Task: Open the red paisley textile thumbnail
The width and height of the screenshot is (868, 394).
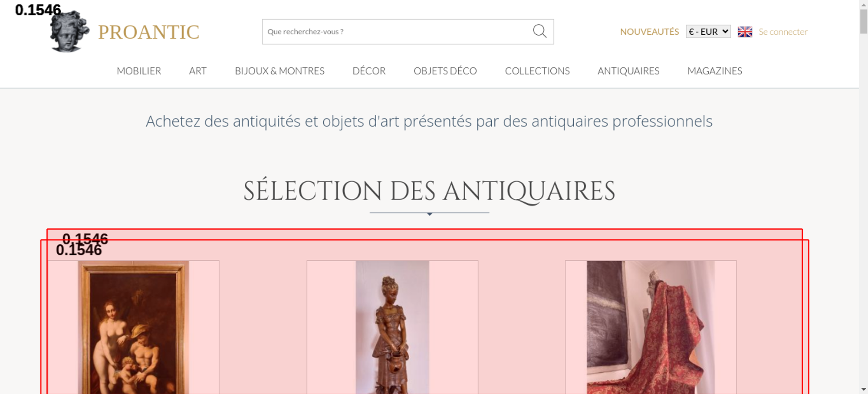Action: click(651, 327)
